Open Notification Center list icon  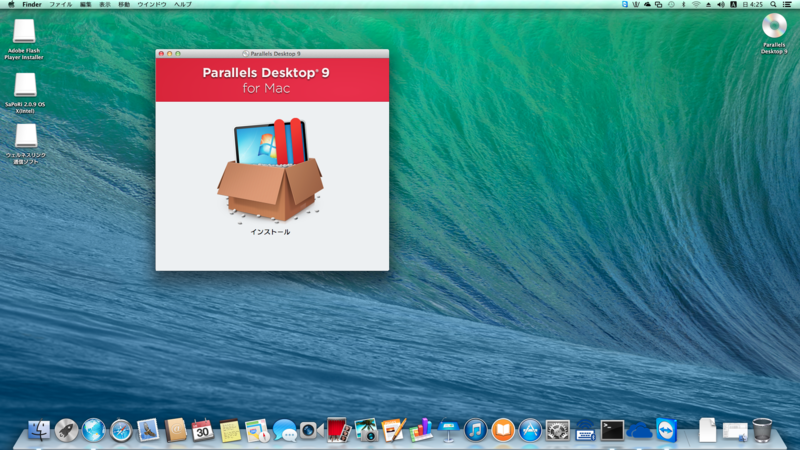point(787,4)
